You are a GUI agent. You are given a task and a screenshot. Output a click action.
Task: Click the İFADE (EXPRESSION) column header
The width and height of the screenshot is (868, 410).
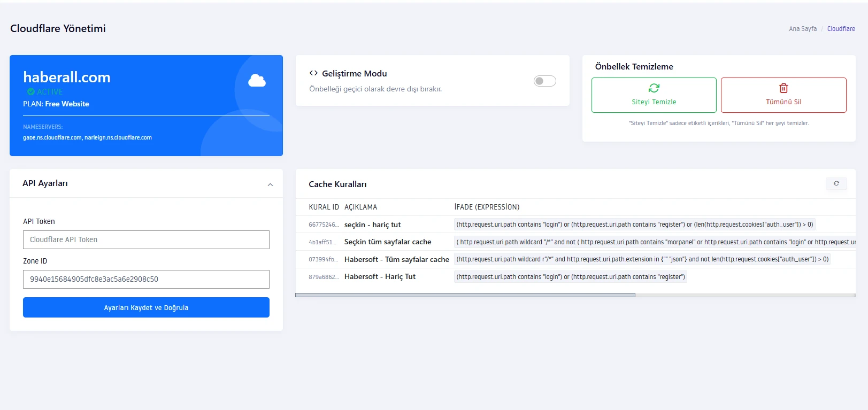click(487, 207)
